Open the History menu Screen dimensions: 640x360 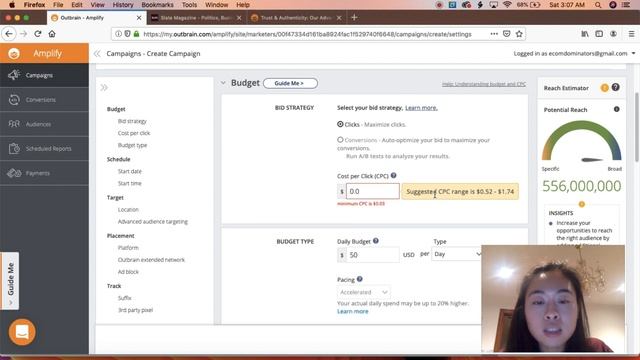point(123,5)
